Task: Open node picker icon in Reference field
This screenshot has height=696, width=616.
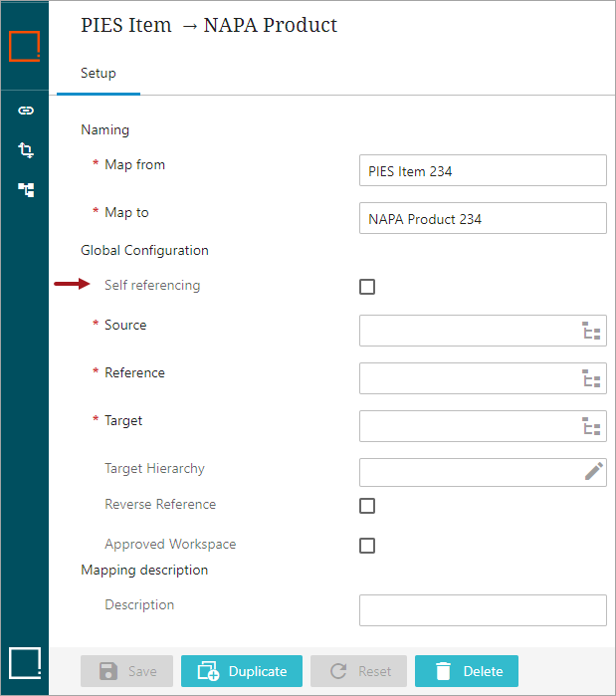Action: (x=592, y=379)
